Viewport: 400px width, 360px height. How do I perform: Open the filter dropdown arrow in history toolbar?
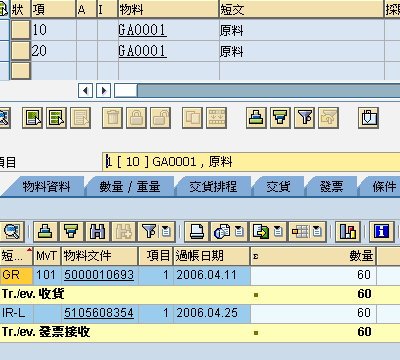click(166, 231)
